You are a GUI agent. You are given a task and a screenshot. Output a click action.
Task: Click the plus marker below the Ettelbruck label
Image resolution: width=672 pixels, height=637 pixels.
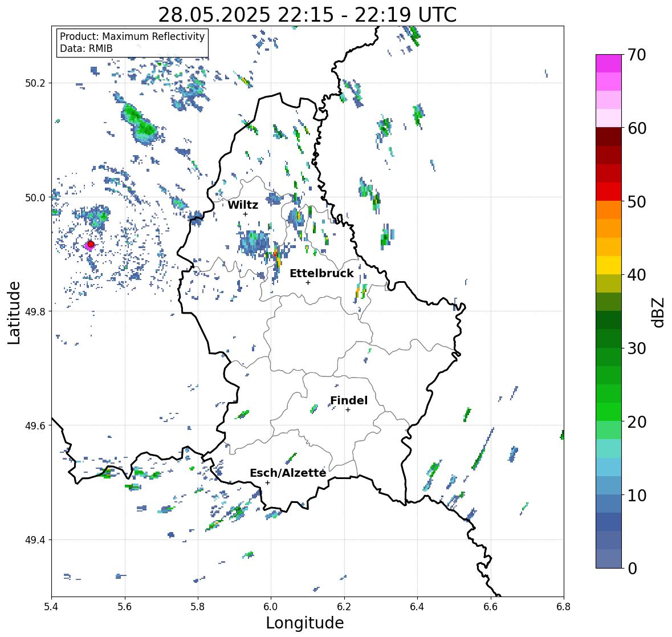[308, 282]
